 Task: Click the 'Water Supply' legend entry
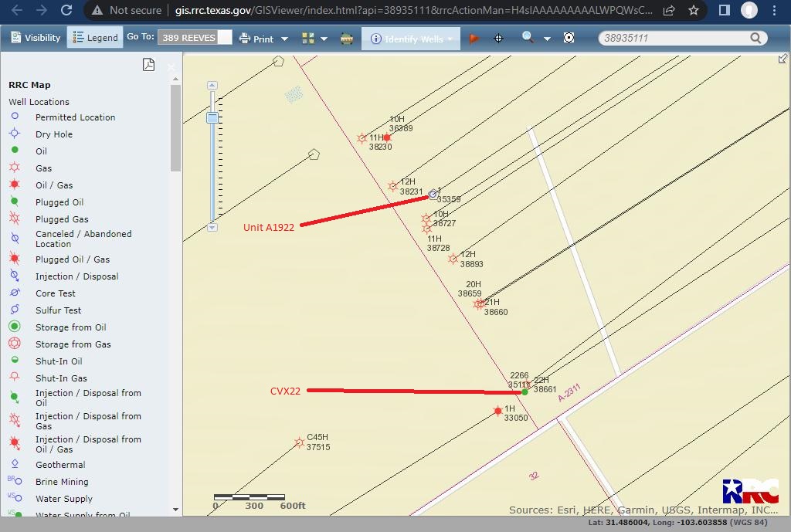point(64,500)
